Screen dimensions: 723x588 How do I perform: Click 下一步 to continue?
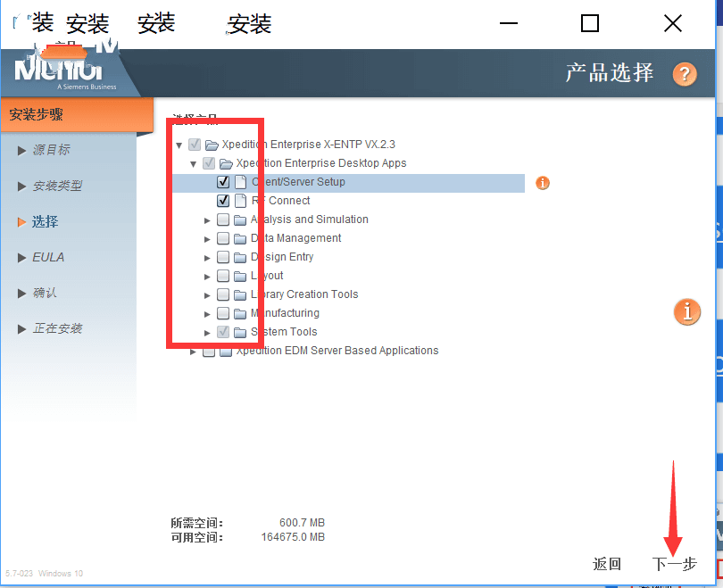coord(674,564)
